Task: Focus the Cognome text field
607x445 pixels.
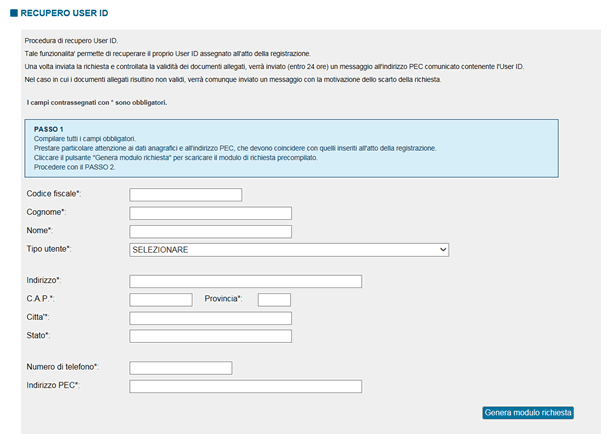Action: coord(210,213)
